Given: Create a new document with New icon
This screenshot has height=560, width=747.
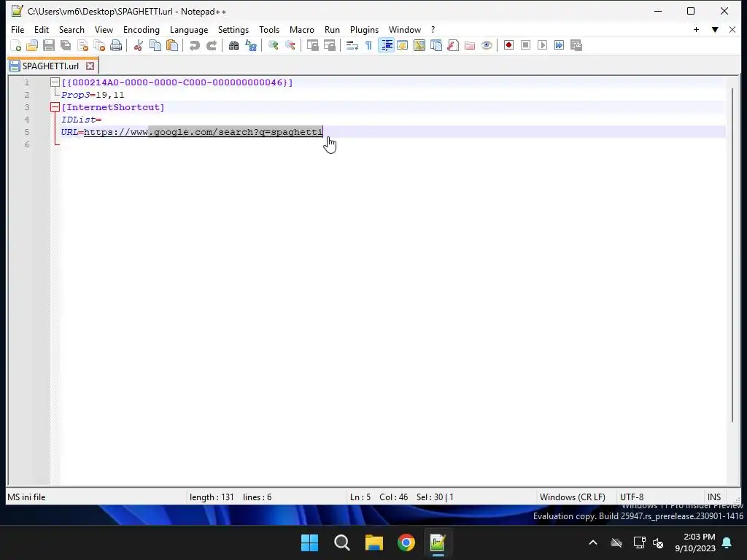Looking at the screenshot, I should pyautogui.click(x=16, y=45).
